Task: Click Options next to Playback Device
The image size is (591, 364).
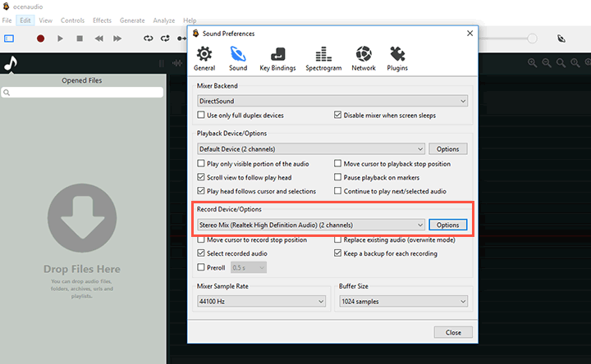Action: 448,149
